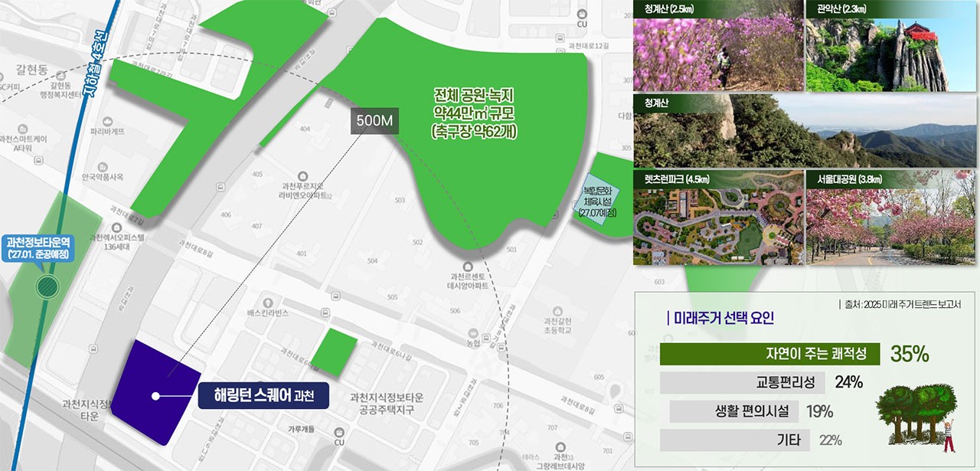Click the 24% value
The image size is (980, 471).
tap(849, 382)
